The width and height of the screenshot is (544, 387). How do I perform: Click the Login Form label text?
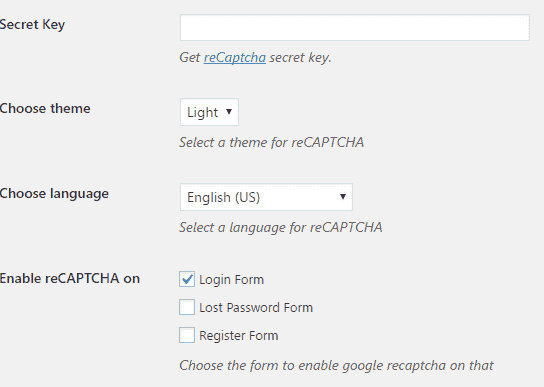(x=231, y=280)
